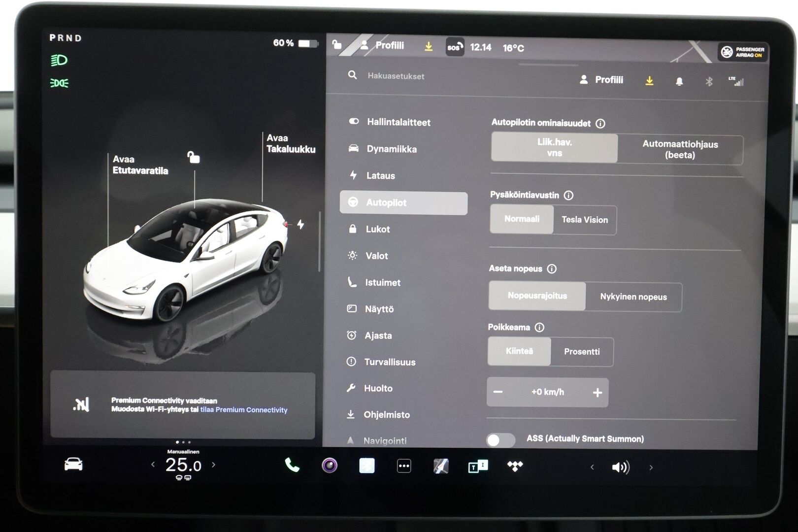Follow the tilaa Premium Connectivity link

pyautogui.click(x=244, y=410)
